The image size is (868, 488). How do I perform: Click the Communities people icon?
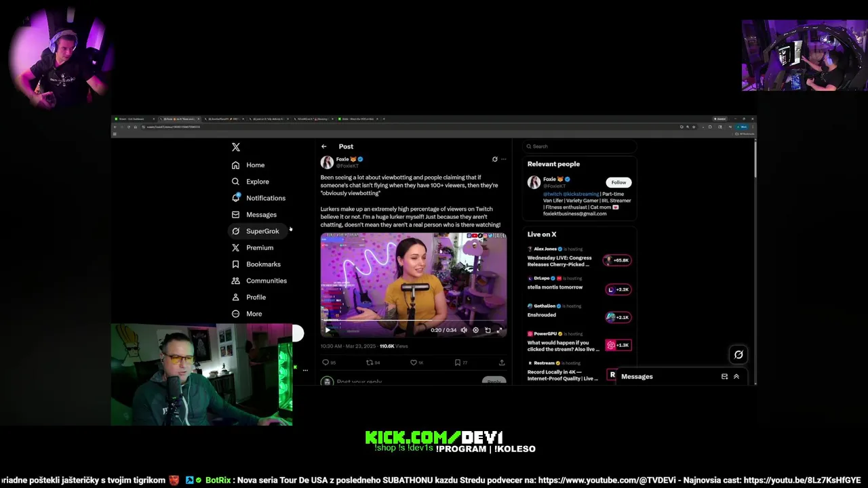coord(235,281)
